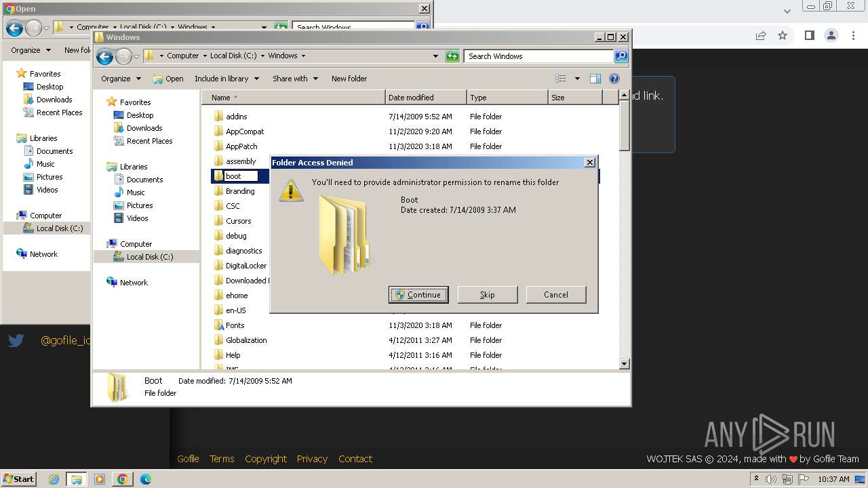Viewport: 868px width, 488px height.
Task: Open the Windows Start button
Action: point(19,479)
